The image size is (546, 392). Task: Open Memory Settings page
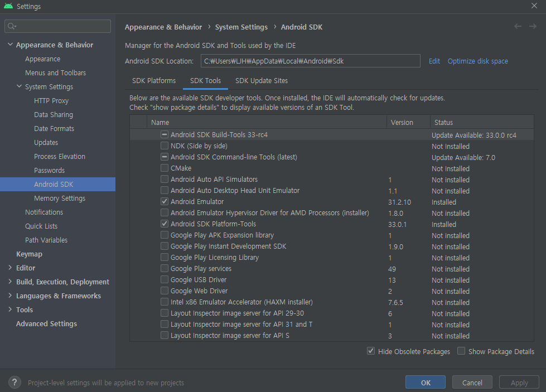point(60,198)
